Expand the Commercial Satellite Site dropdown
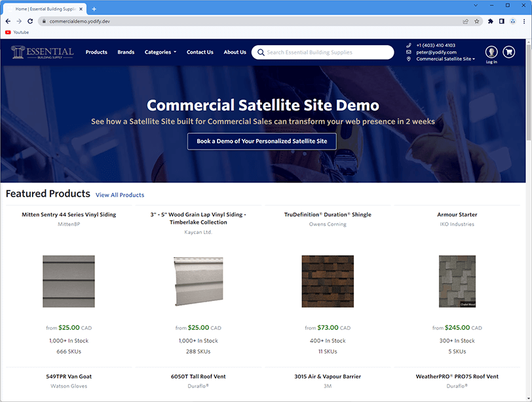This screenshot has height=402, width=532. tap(446, 59)
